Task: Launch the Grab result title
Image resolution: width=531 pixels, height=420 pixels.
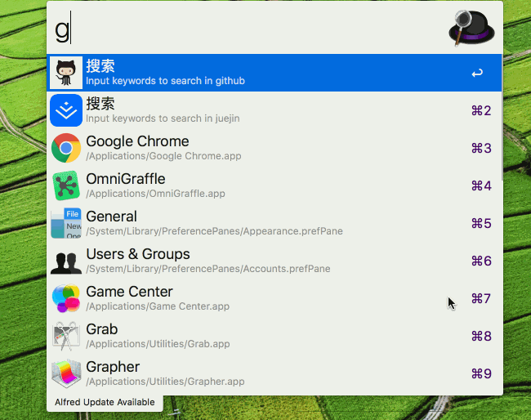Action: click(102, 329)
